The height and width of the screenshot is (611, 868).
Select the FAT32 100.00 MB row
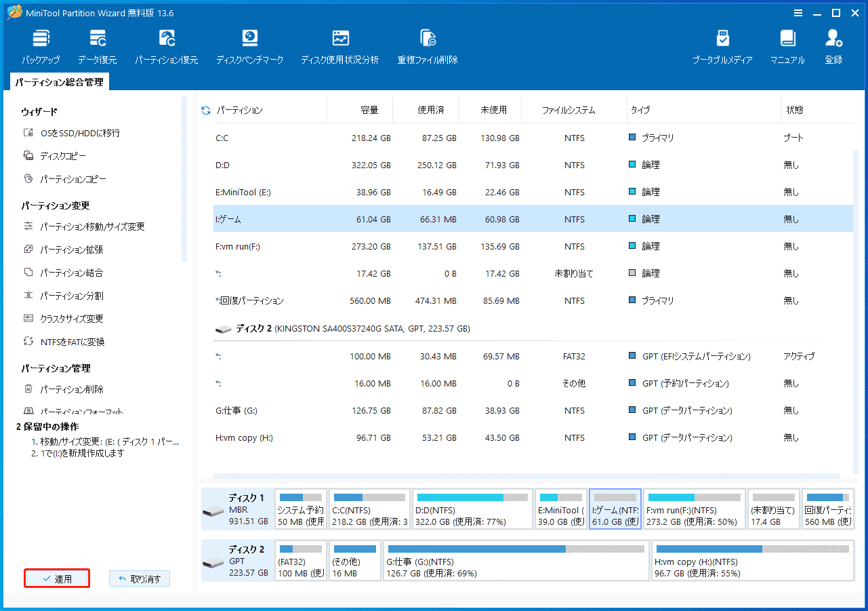click(x=533, y=356)
